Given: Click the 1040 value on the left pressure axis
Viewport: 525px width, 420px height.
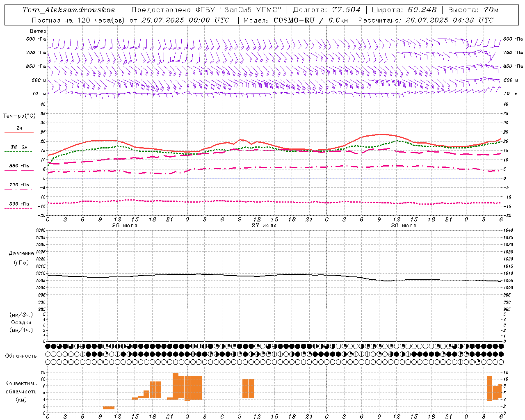Looking at the screenshot, I should [x=40, y=230].
